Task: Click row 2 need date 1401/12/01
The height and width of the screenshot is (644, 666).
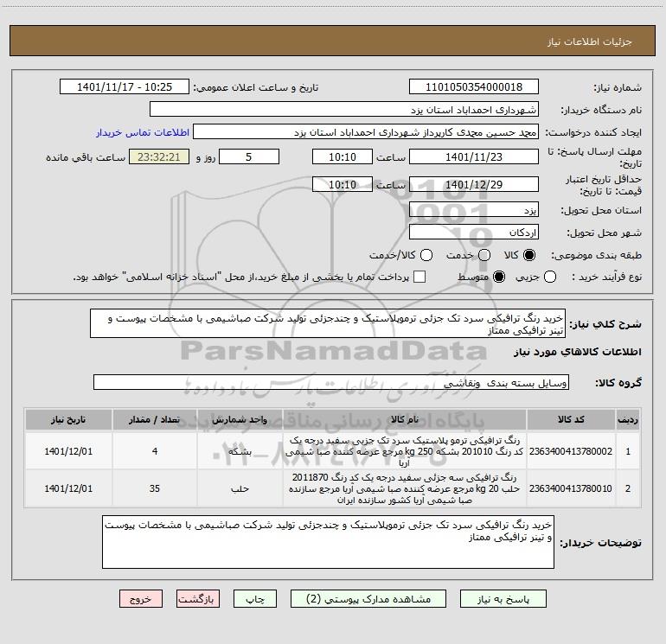Action: (68, 488)
